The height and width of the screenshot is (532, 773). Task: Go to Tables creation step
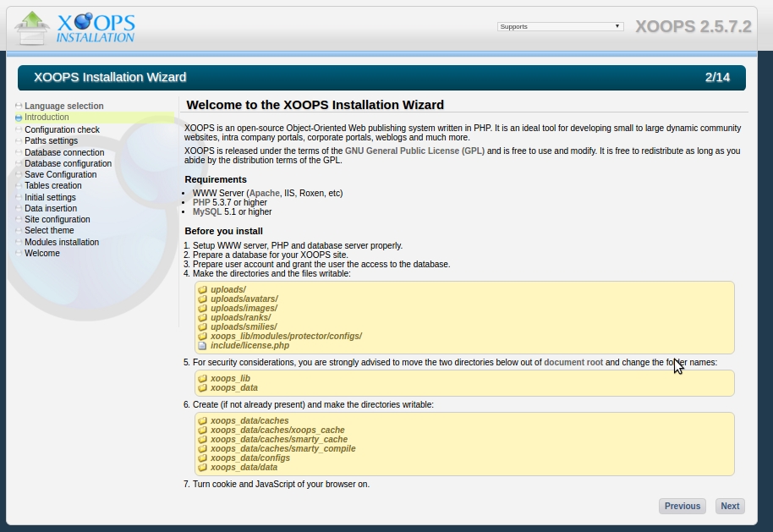point(53,186)
